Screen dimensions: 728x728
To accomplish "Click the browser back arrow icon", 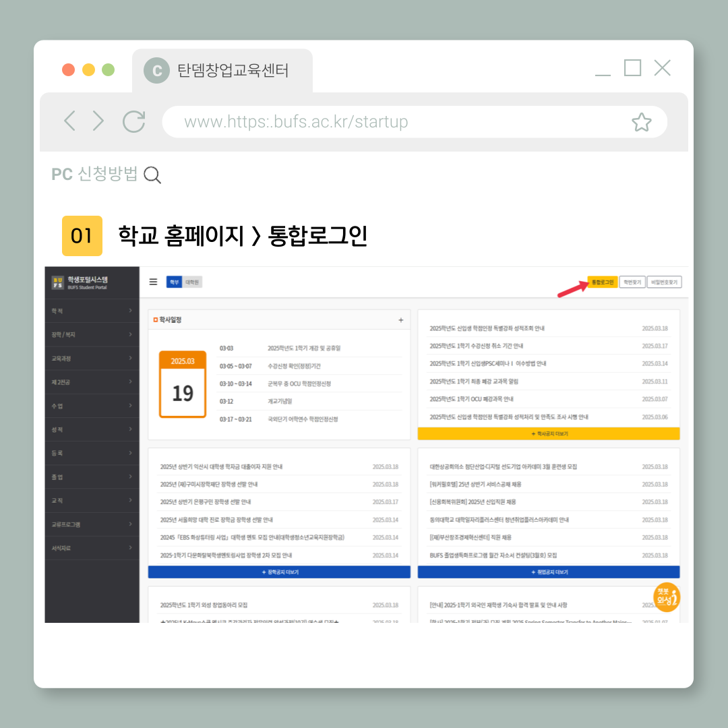I will coord(69,121).
